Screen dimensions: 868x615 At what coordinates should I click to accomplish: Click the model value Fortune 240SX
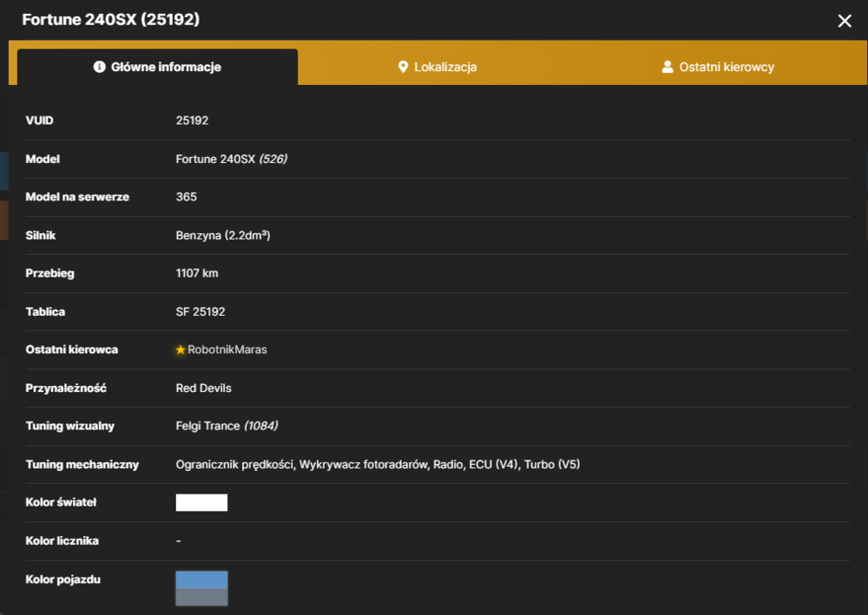[x=215, y=160]
